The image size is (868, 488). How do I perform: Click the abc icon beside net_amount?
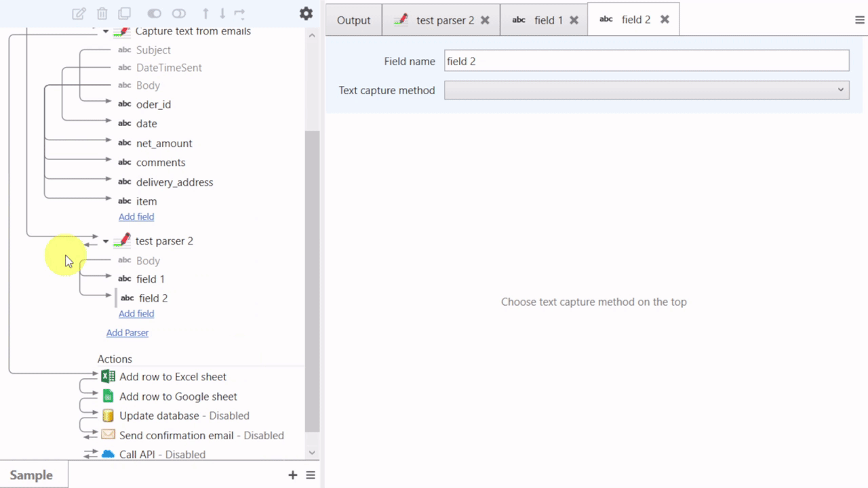click(125, 143)
